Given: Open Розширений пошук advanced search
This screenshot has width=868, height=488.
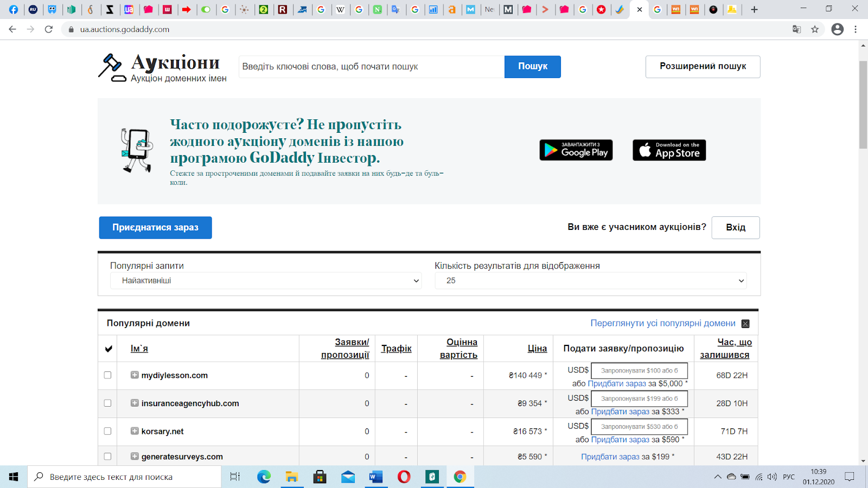Looking at the screenshot, I should [703, 67].
